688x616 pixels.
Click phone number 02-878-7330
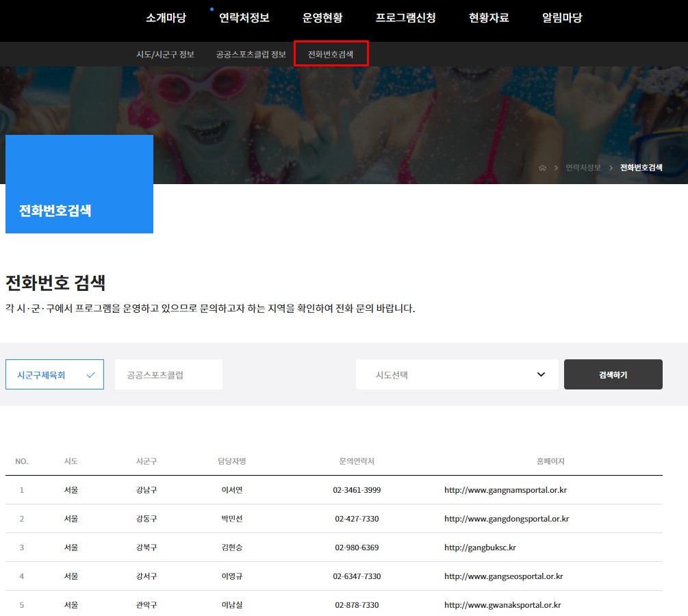357,605
